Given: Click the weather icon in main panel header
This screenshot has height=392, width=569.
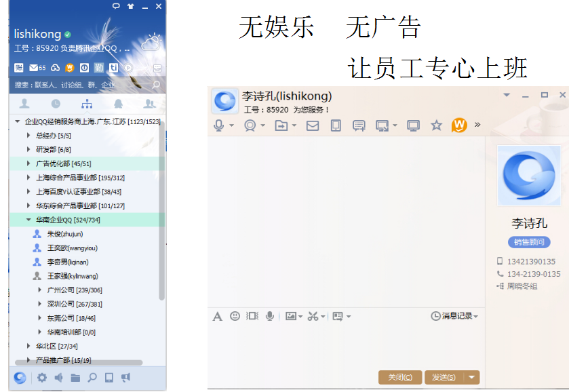Looking at the screenshot, I should click(152, 42).
